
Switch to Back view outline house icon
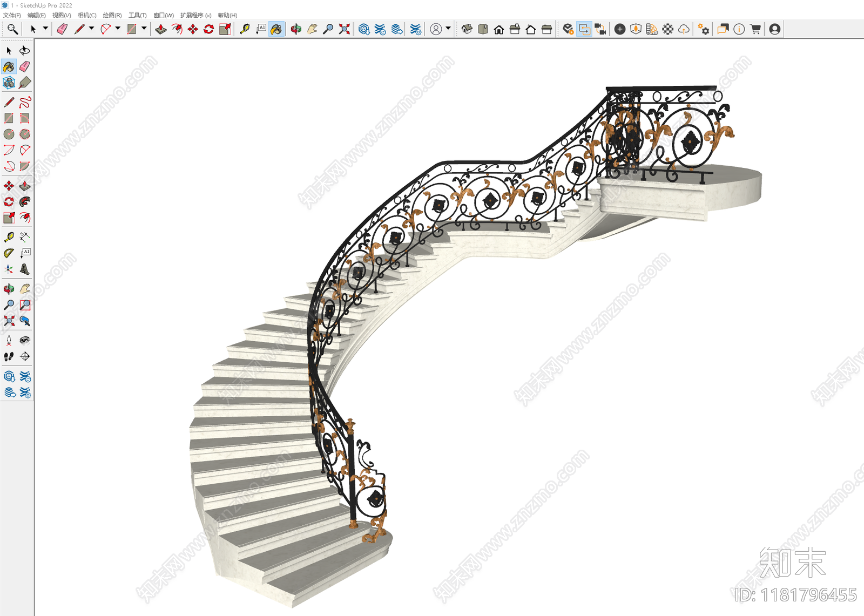coord(531,29)
